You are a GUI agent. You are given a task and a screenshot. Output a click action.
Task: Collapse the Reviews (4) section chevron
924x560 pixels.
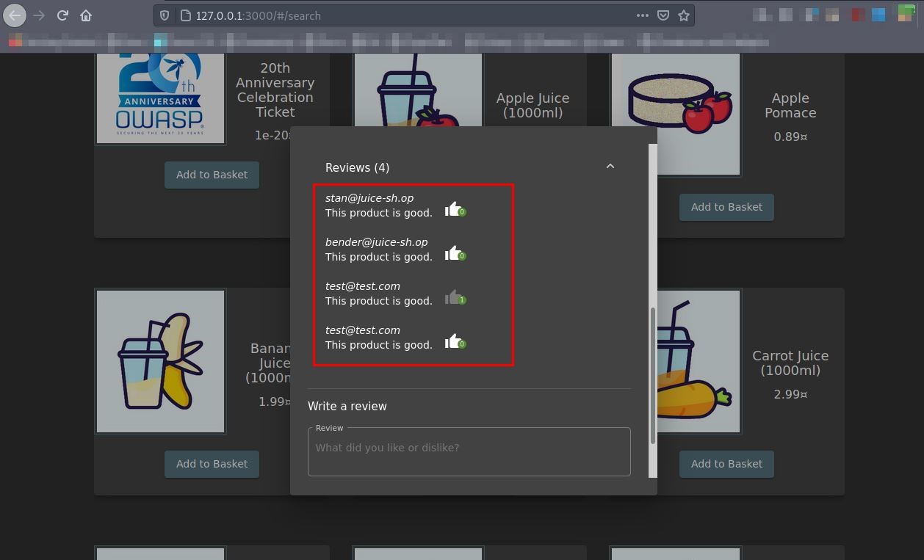coord(610,167)
